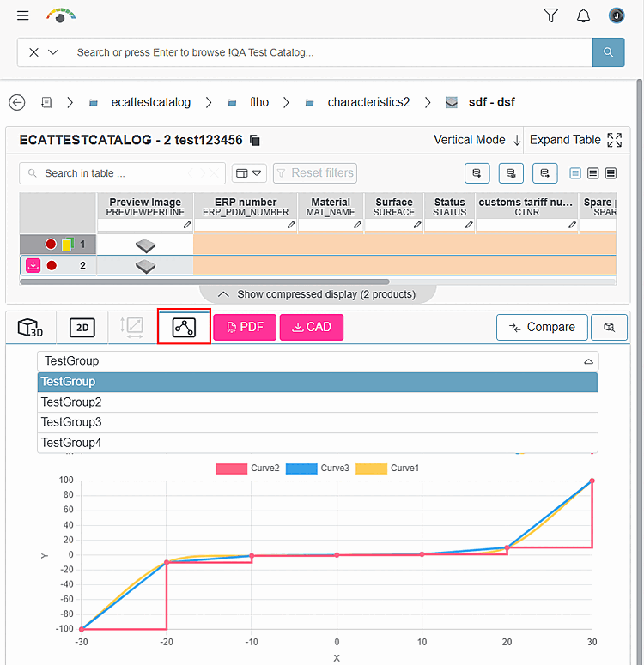Image resolution: width=644 pixels, height=665 pixels.
Task: Open the notifications bell
Action: coord(583,15)
